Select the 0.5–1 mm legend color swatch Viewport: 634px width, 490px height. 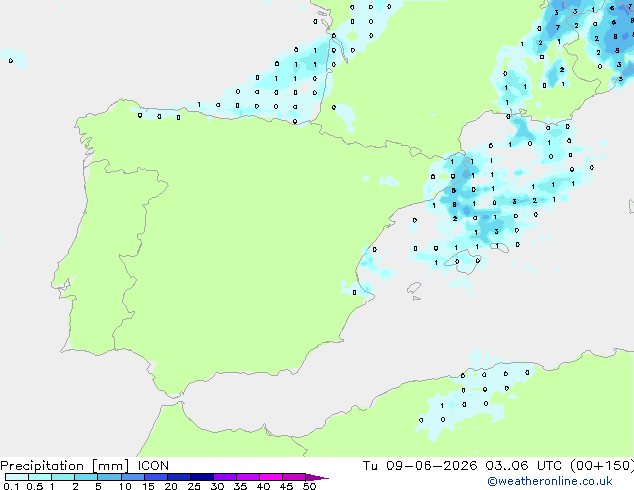coord(40,477)
